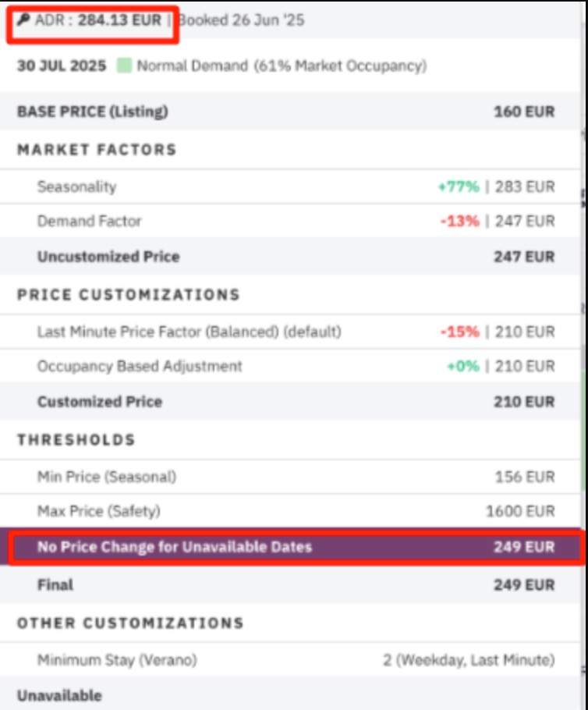588x710 pixels.
Task: Click the key icon beside ADR
Action: pos(23,20)
